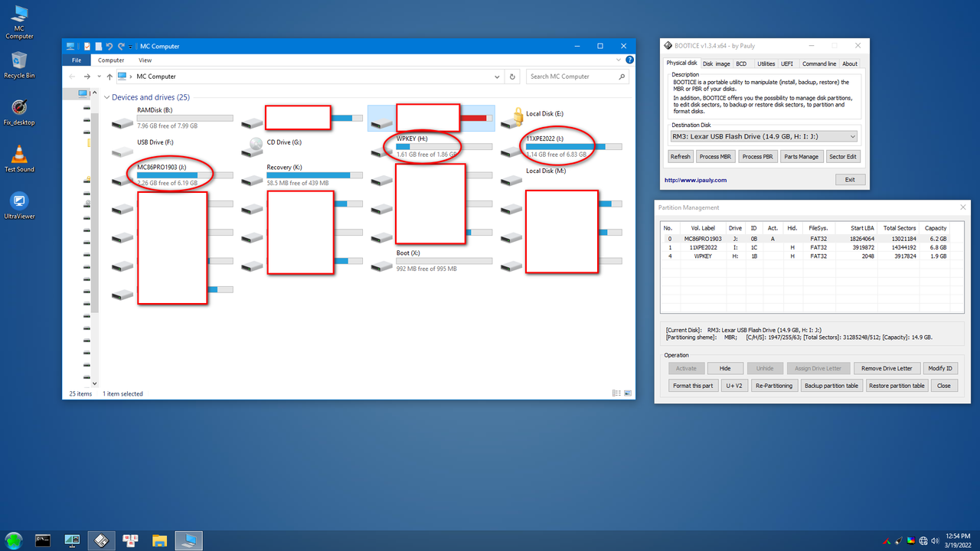Click the Process PBR button
The image size is (980, 551).
coord(757,156)
